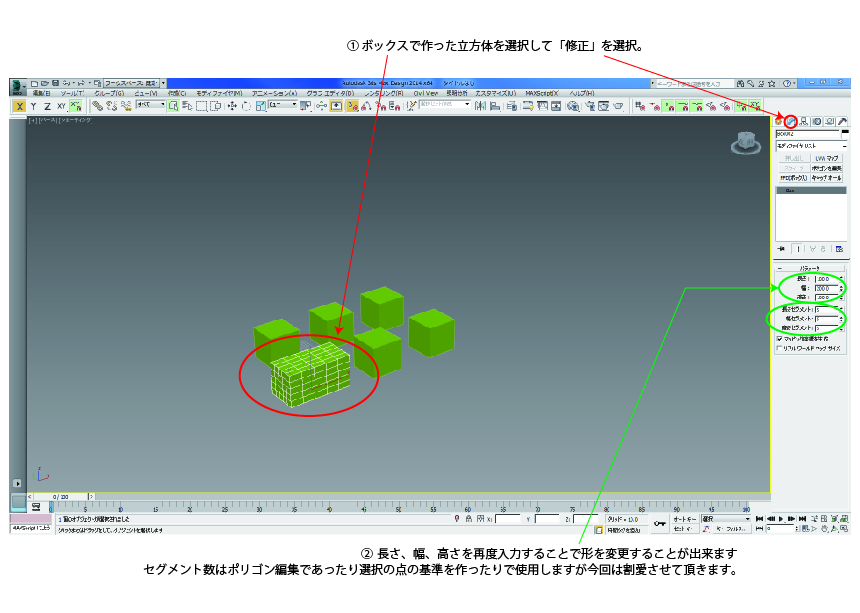Click the object color swatch beside name
Screen dimensions: 860x613
click(x=844, y=132)
